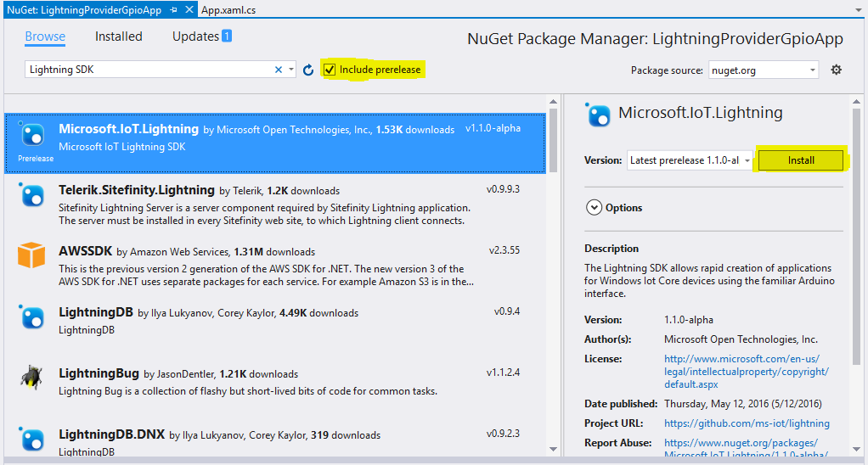The image size is (868, 465).
Task: Clear the Lightning SDK search text
Action: [279, 70]
